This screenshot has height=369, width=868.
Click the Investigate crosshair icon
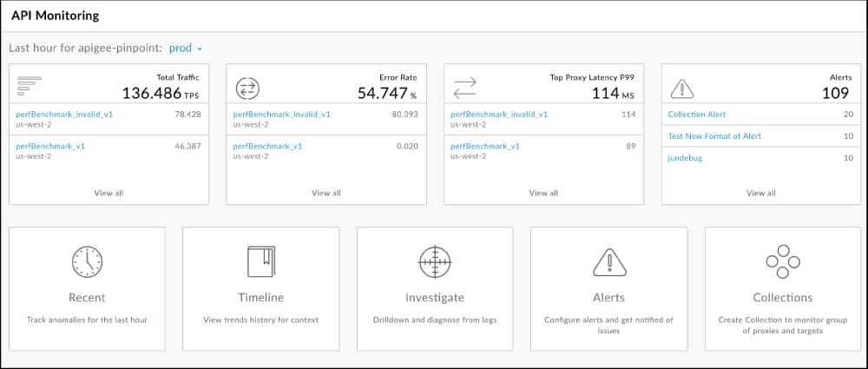tap(435, 261)
